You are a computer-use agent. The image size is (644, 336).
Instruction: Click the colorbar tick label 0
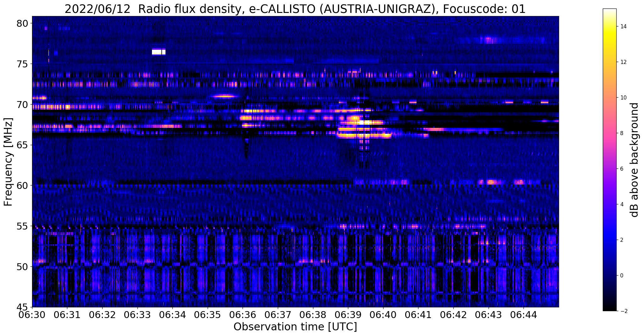pos(621,276)
